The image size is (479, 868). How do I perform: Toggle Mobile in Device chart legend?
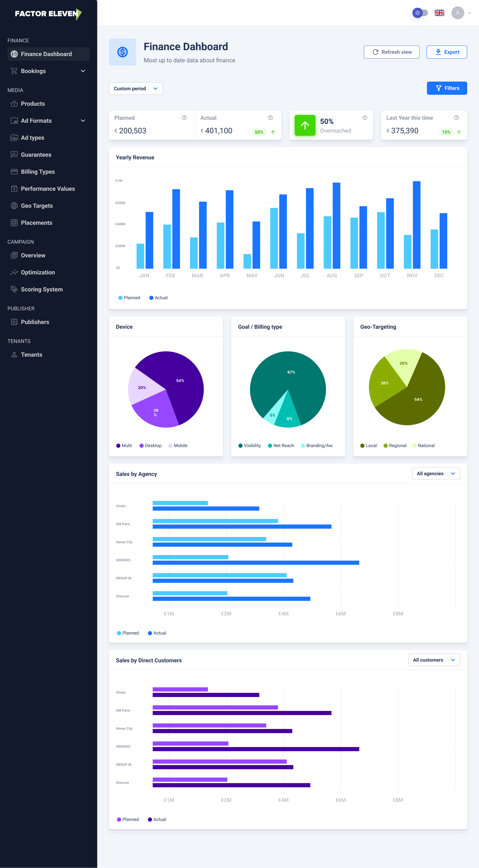pyautogui.click(x=178, y=446)
